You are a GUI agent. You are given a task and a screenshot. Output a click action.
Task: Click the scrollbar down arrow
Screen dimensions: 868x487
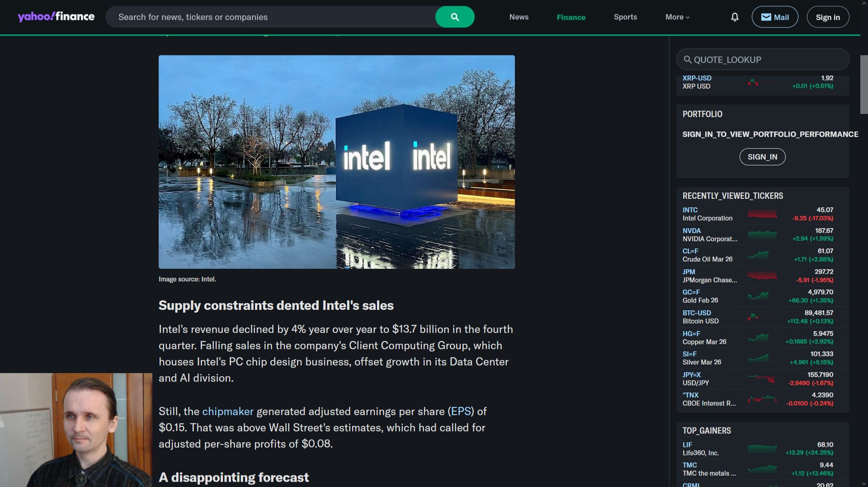pyautogui.click(x=863, y=483)
